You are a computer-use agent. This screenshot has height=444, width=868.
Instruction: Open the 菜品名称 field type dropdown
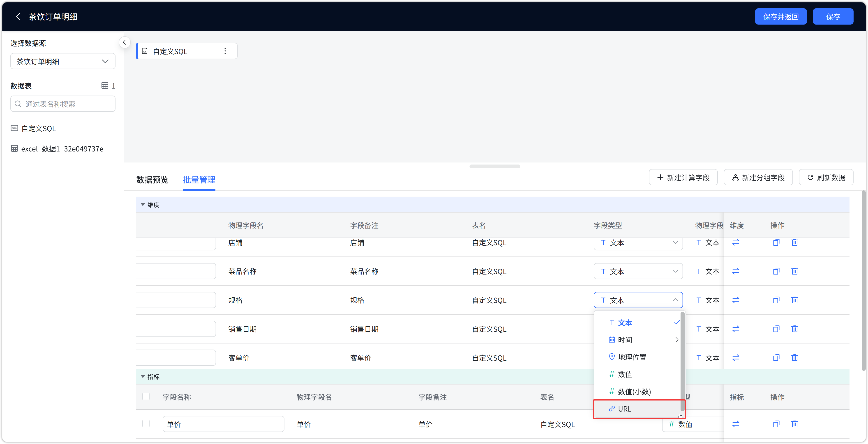tap(638, 271)
